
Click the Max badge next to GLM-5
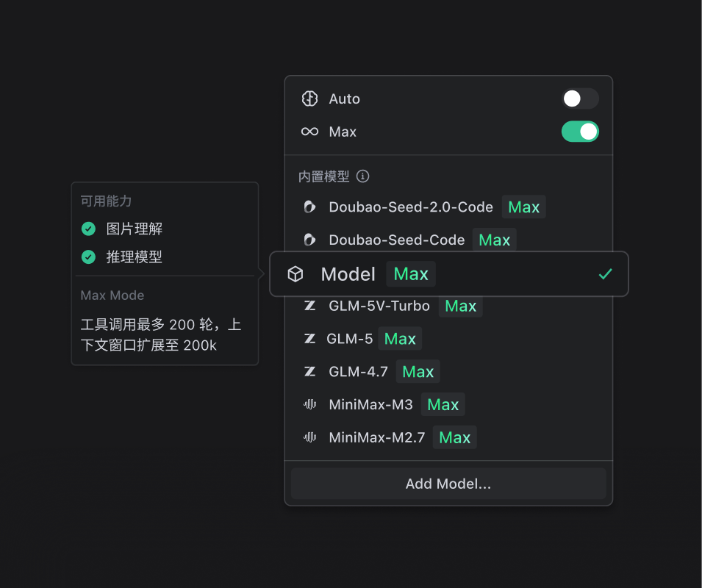tap(400, 339)
